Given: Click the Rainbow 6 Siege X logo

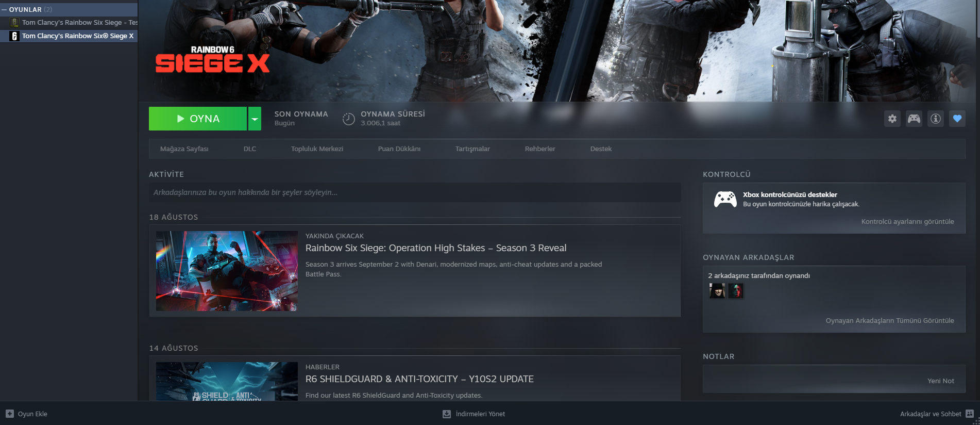Looking at the screenshot, I should [212, 59].
